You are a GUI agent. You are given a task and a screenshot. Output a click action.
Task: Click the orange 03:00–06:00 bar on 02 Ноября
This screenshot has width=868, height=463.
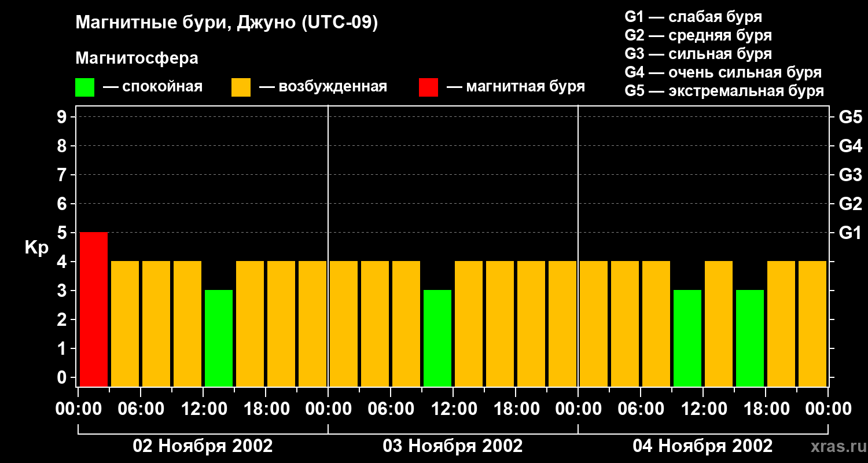pyautogui.click(x=125, y=324)
